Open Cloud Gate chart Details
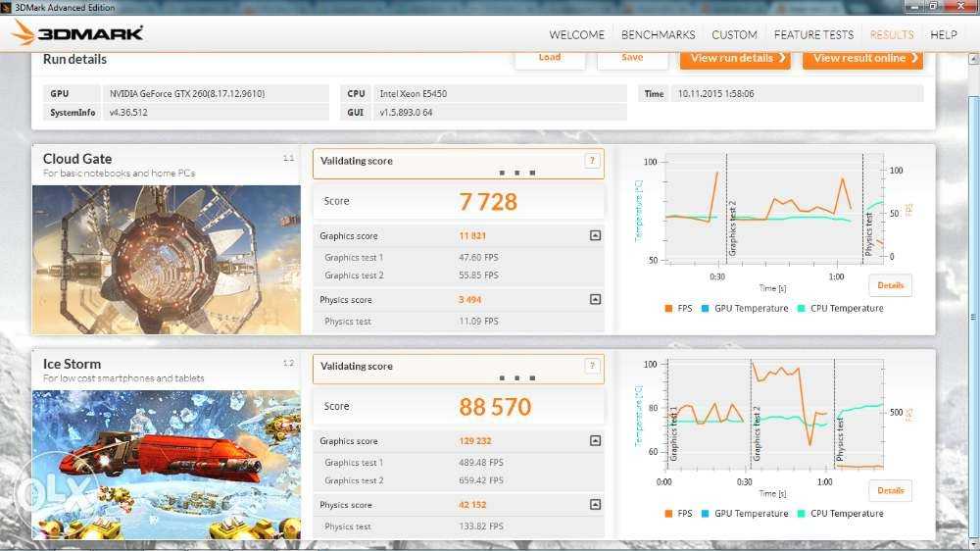This screenshot has width=980, height=551. coord(890,285)
